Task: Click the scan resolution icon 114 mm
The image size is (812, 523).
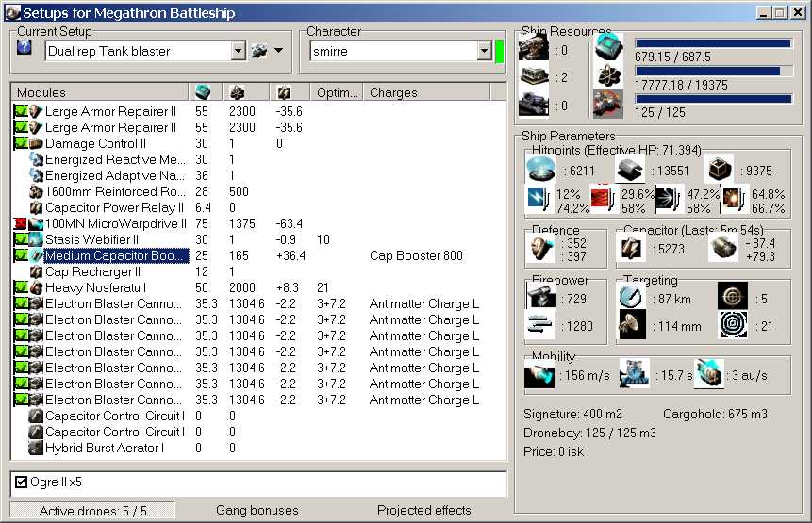Action: coord(631,325)
